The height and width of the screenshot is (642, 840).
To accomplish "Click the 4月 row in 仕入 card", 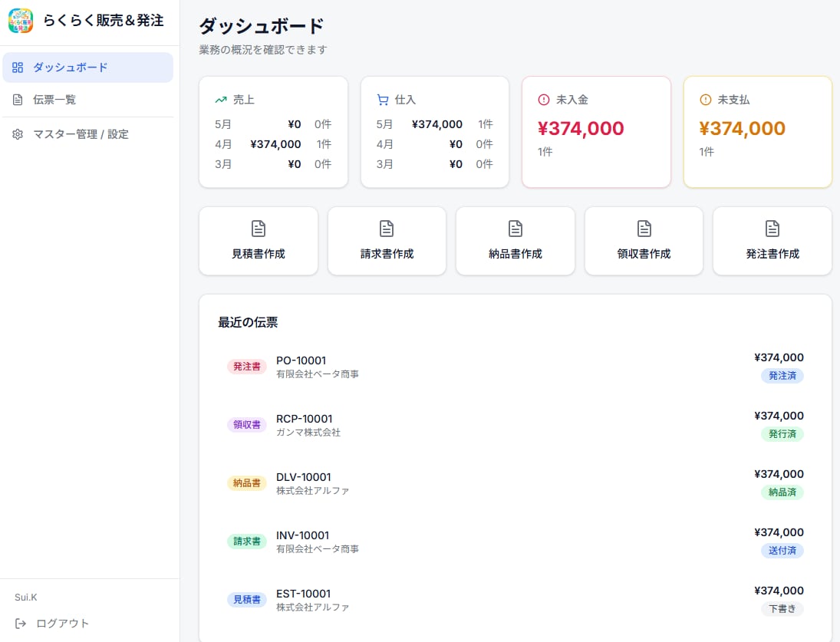I will pos(434,144).
